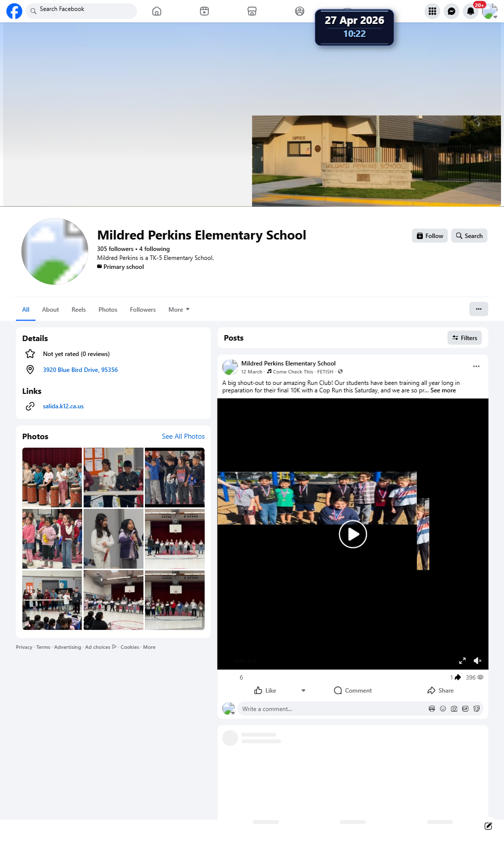Open first photo of drummers on stage
504x842 pixels.
[x=52, y=478]
